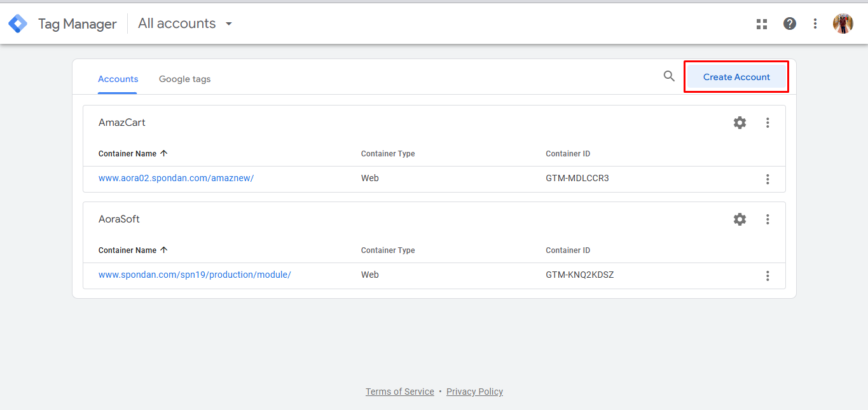
Task: Open AoraSoft account settings gear
Action: coord(740,219)
